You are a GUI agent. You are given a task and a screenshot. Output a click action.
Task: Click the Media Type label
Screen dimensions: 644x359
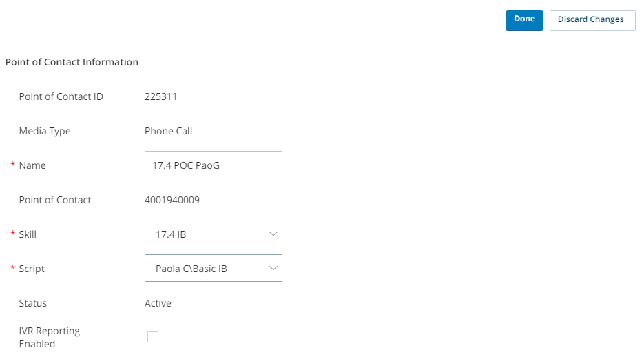tap(45, 131)
